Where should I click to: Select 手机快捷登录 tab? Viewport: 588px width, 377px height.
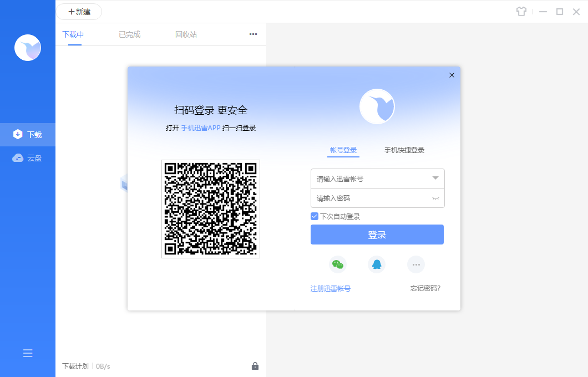click(404, 150)
